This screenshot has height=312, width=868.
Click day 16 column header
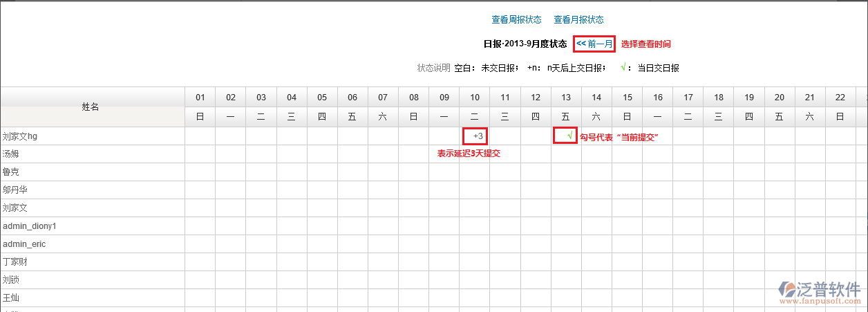point(657,97)
